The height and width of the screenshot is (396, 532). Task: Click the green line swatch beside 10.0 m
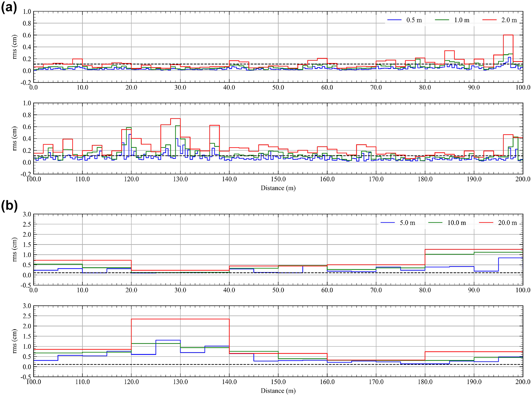(435, 223)
